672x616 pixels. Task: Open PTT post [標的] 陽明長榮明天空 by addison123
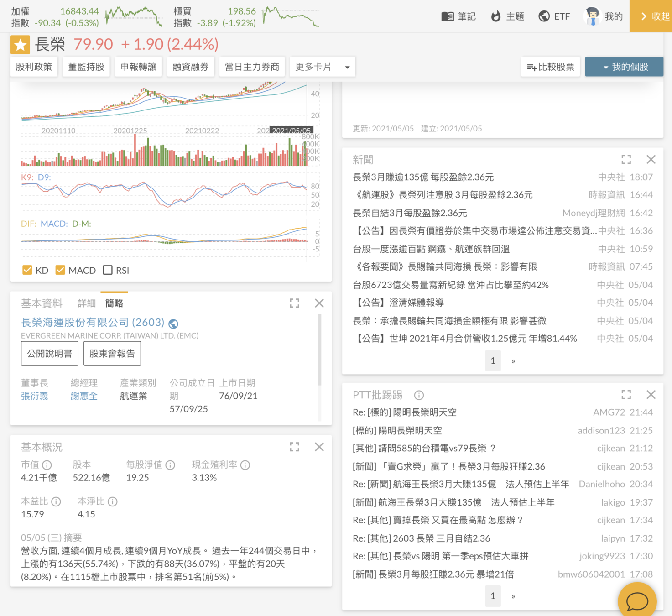[x=397, y=430]
